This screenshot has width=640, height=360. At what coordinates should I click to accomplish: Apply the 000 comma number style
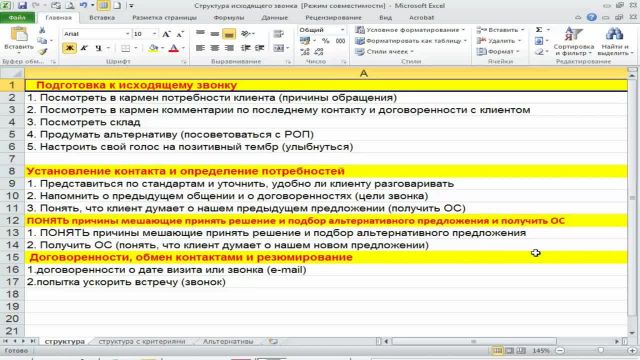click(x=340, y=41)
